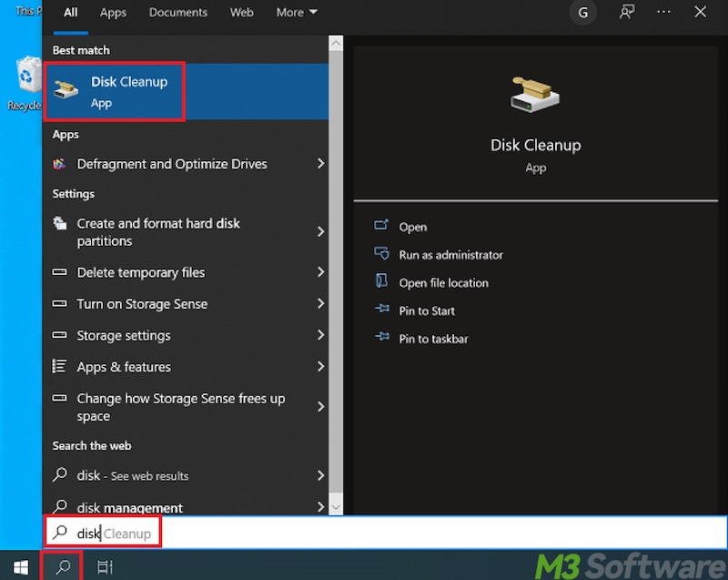Expand Delete temporary files arrow
Image resolution: width=728 pixels, height=580 pixels.
click(x=321, y=271)
